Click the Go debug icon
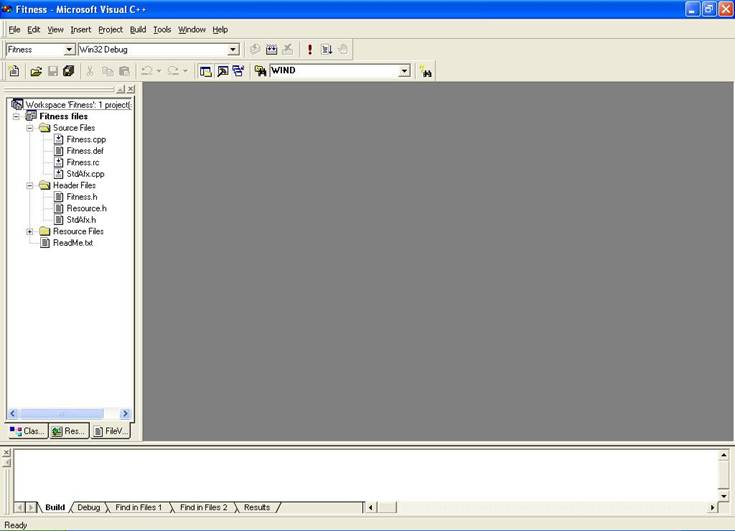 (x=326, y=49)
